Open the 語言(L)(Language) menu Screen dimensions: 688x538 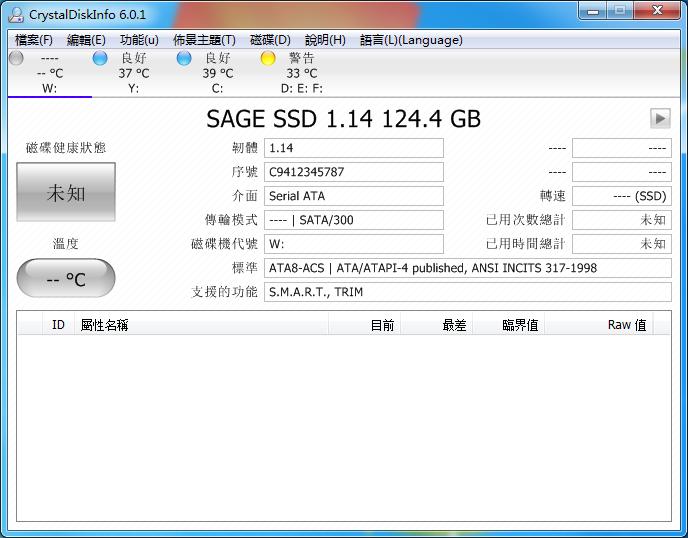(411, 40)
